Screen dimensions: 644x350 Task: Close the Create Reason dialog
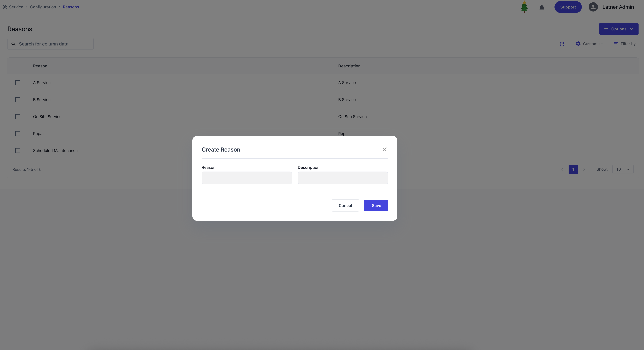[385, 150]
